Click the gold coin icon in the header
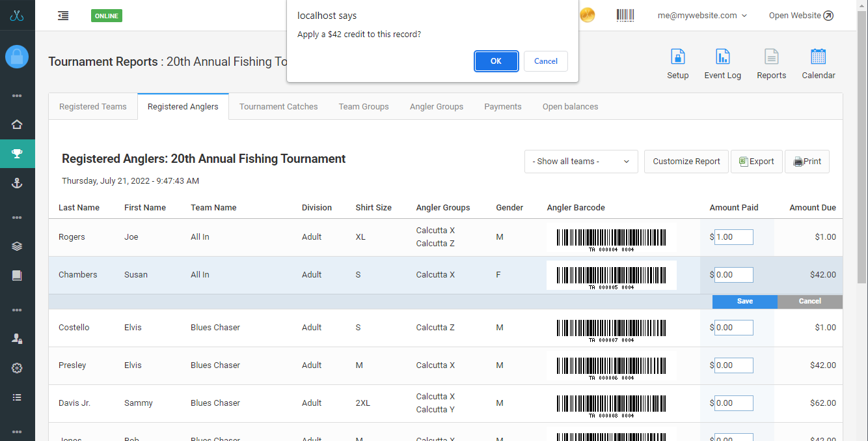This screenshot has width=868, height=441. [587, 15]
